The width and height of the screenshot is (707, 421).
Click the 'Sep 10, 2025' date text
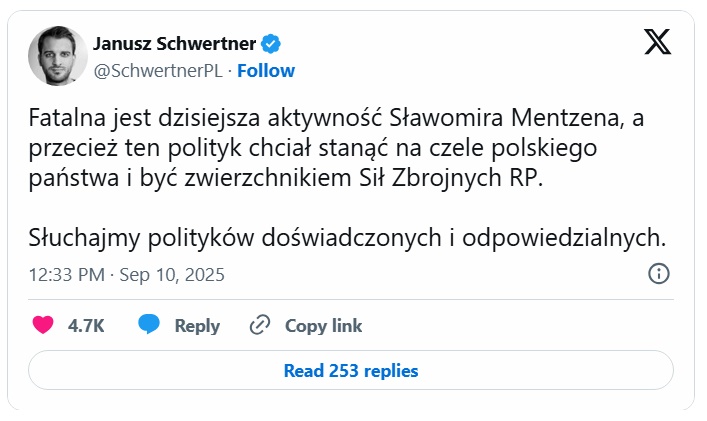point(172,274)
